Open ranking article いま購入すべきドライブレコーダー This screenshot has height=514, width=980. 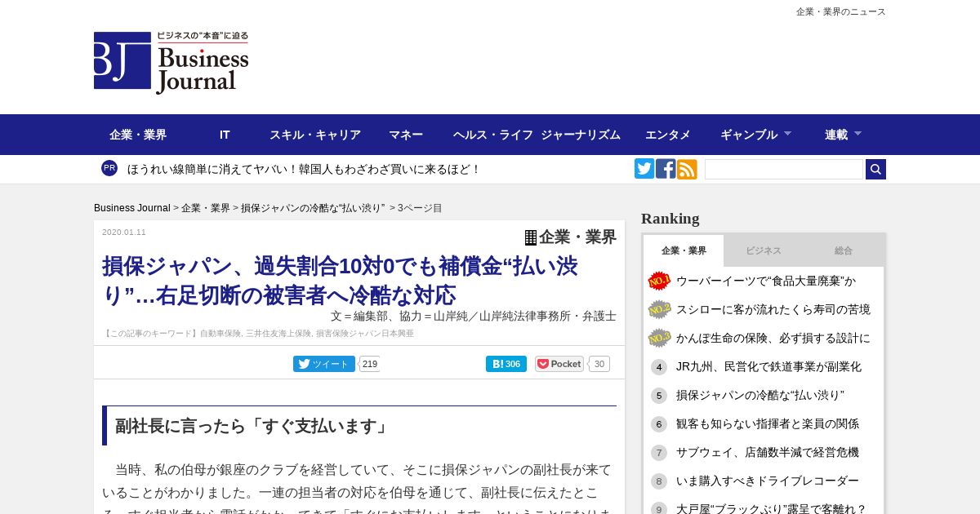tap(768, 481)
